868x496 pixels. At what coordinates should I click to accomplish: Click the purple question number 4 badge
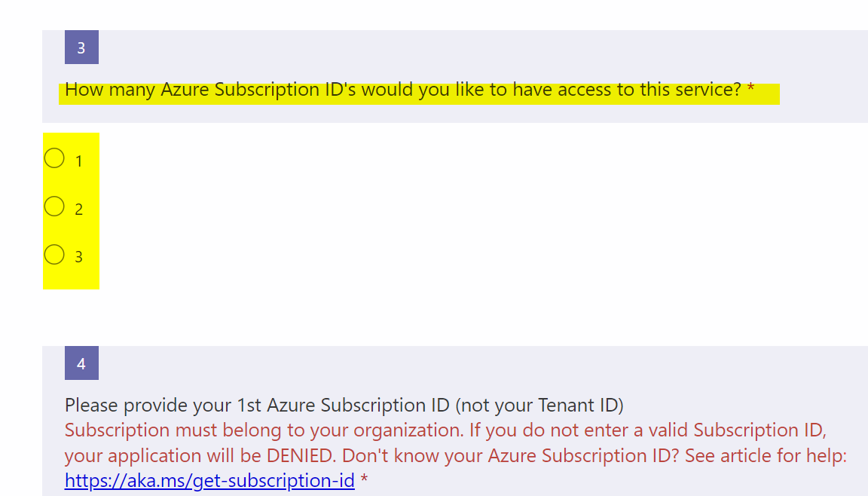[81, 363]
